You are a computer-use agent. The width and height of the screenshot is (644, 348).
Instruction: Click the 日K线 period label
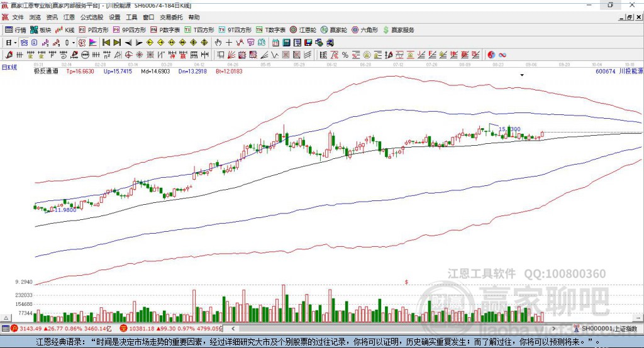9,67
